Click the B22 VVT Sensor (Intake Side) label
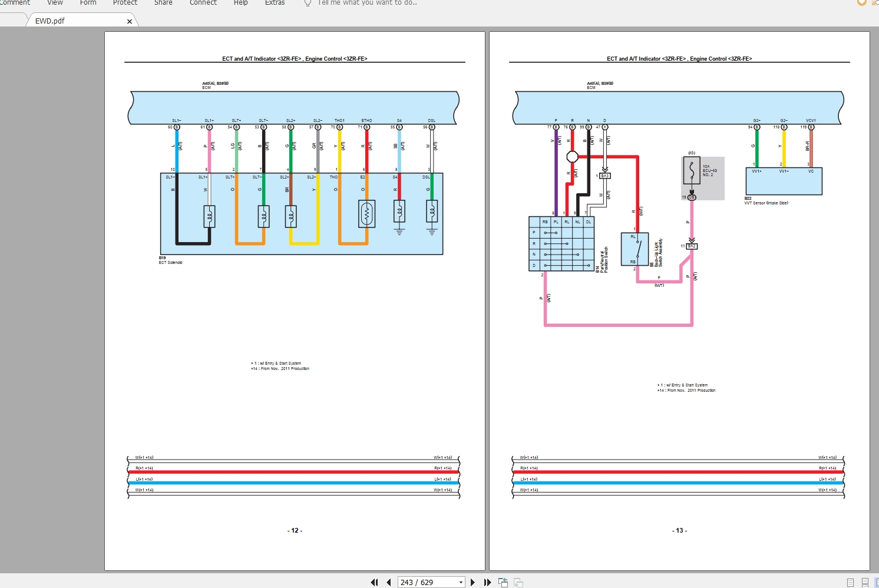The height and width of the screenshot is (588, 879). point(766,201)
